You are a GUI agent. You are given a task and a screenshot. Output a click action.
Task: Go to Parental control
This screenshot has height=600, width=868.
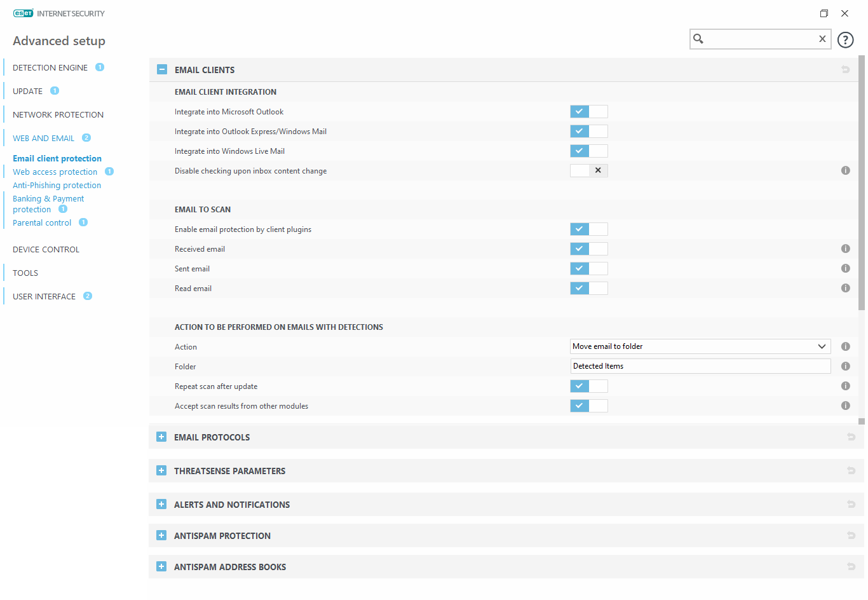pos(42,222)
